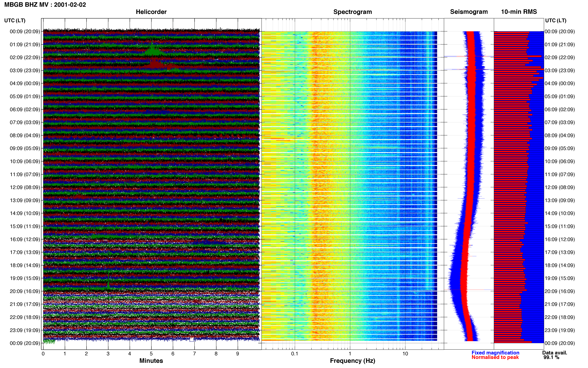Click the Spectrogram panel heading
The width and height of the screenshot is (588, 368).
coord(352,12)
